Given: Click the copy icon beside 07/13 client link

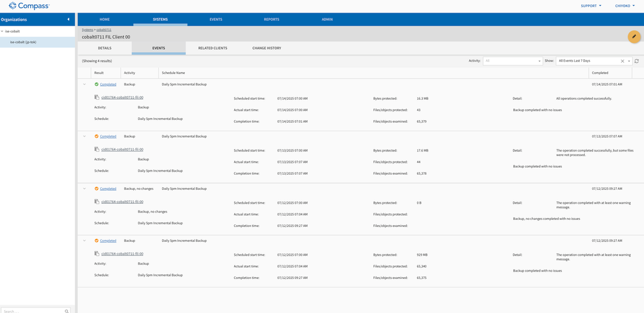Looking at the screenshot, I should [96, 150].
